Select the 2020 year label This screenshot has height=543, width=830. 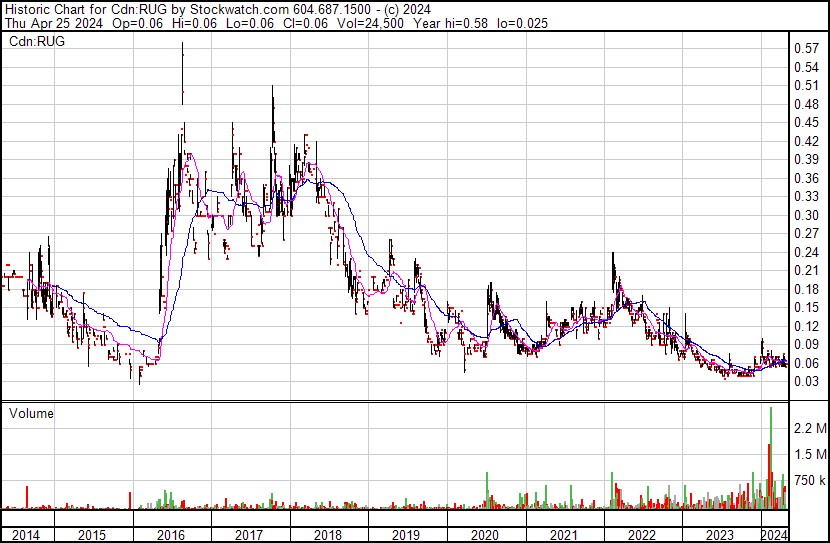point(485,535)
